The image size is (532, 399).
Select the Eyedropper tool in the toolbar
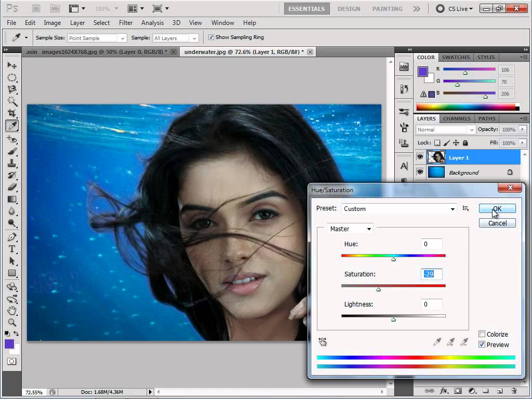(x=12, y=125)
